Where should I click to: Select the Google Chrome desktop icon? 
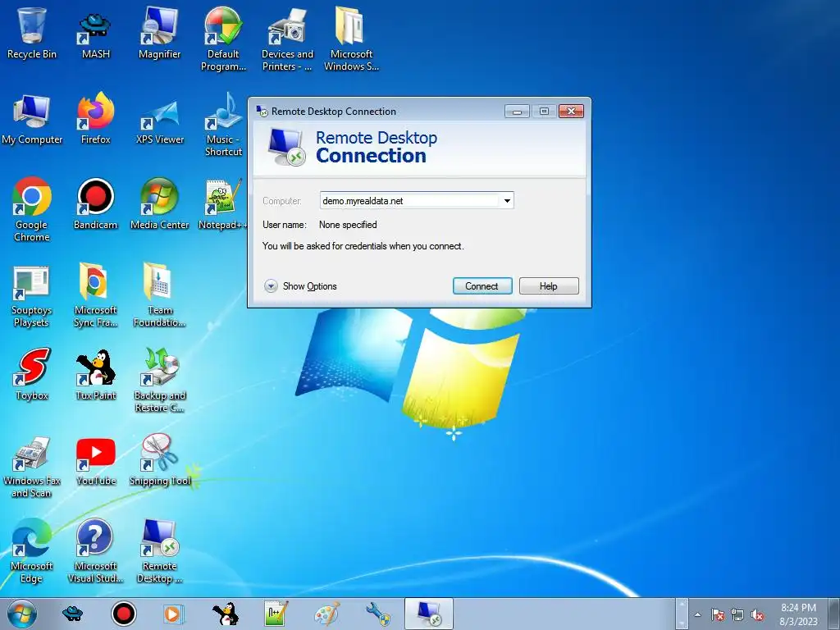point(32,209)
